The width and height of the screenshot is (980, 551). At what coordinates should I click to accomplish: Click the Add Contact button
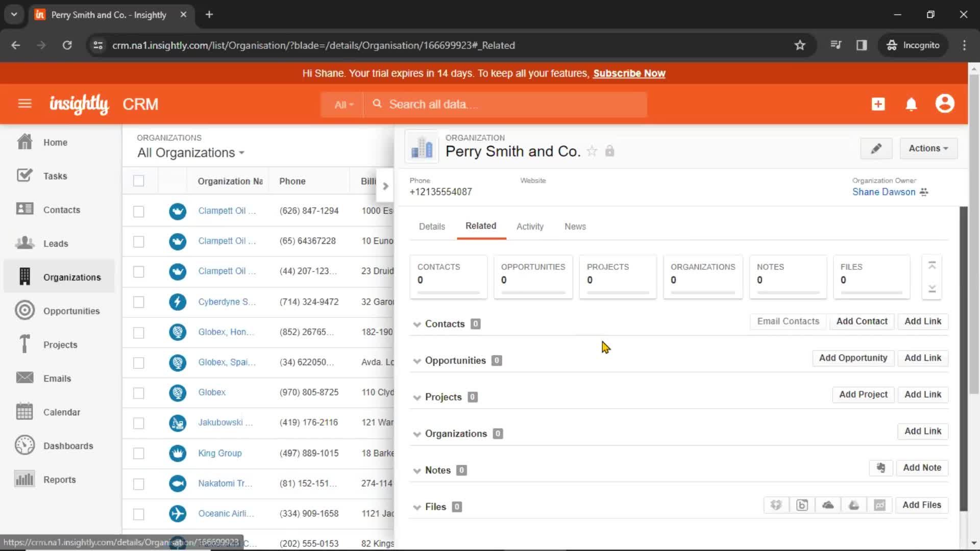click(862, 321)
